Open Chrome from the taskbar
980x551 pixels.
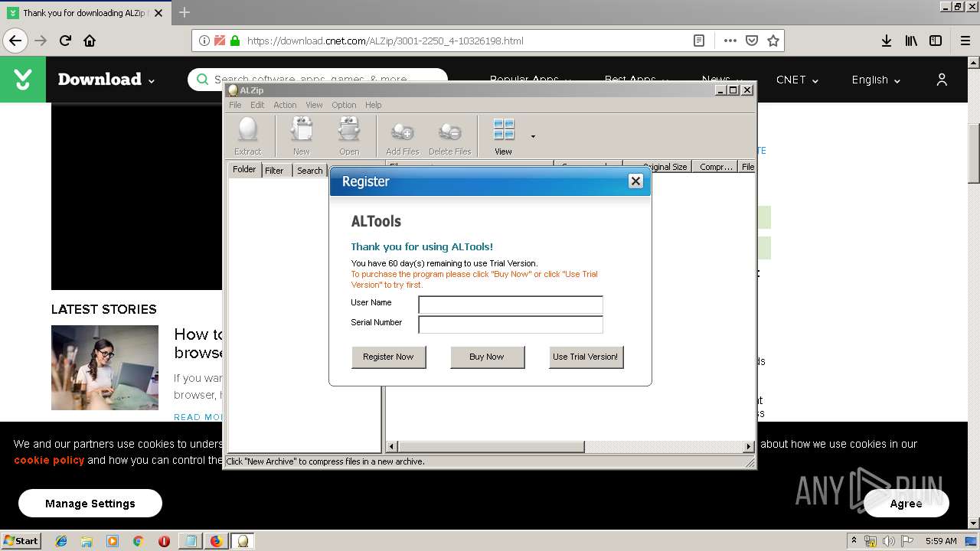(138, 541)
